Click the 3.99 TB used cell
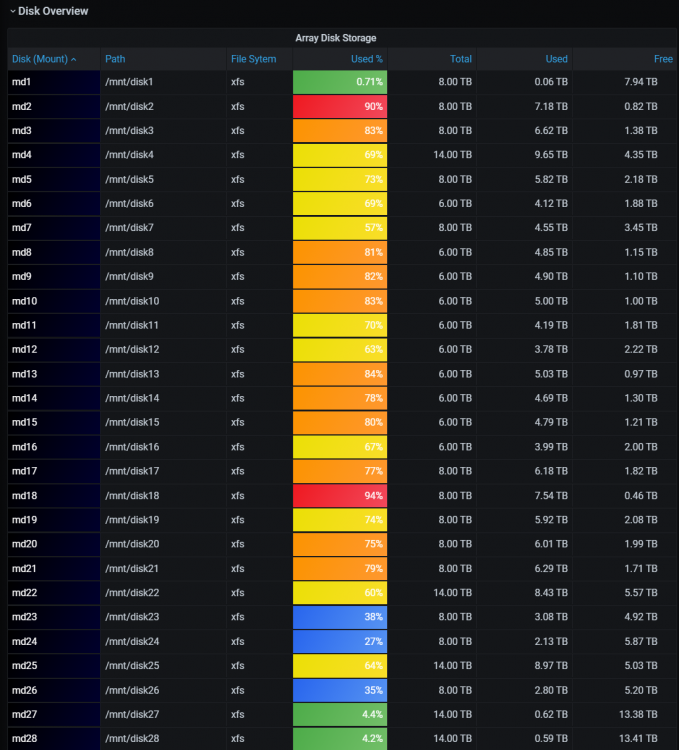 click(x=525, y=447)
